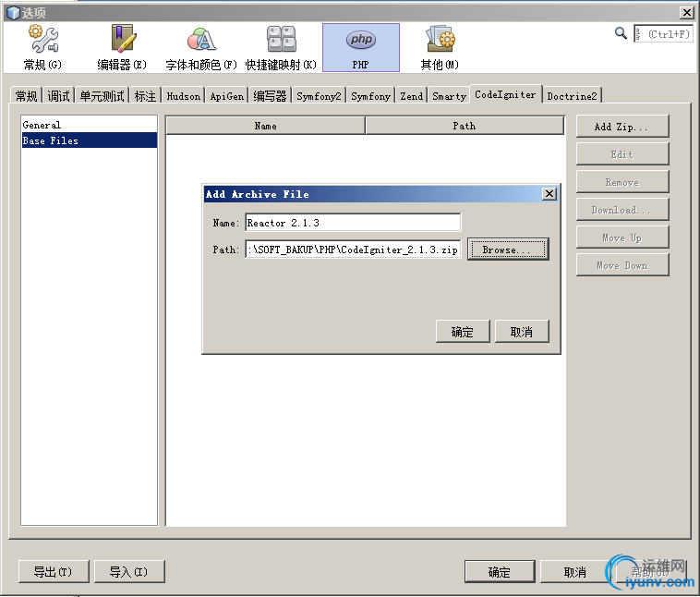Click 导出 export button at bottom
Viewport: 700px width, 597px height.
(x=54, y=571)
